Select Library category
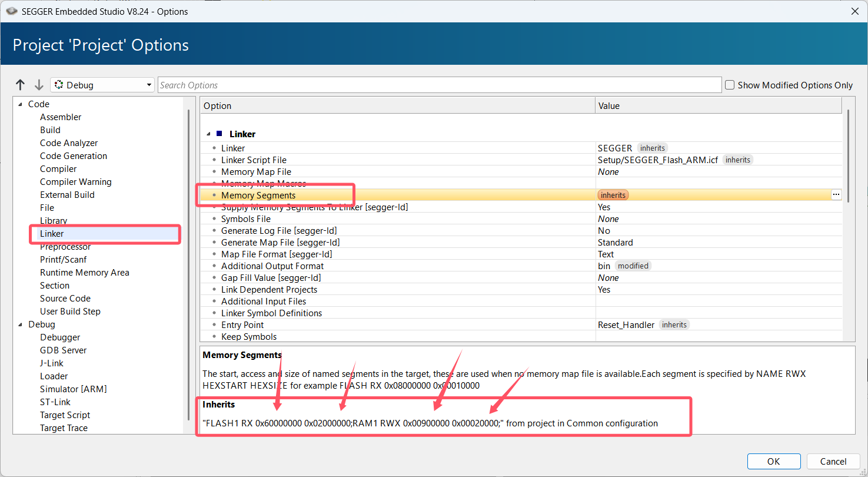This screenshot has width=868, height=477. tap(54, 221)
